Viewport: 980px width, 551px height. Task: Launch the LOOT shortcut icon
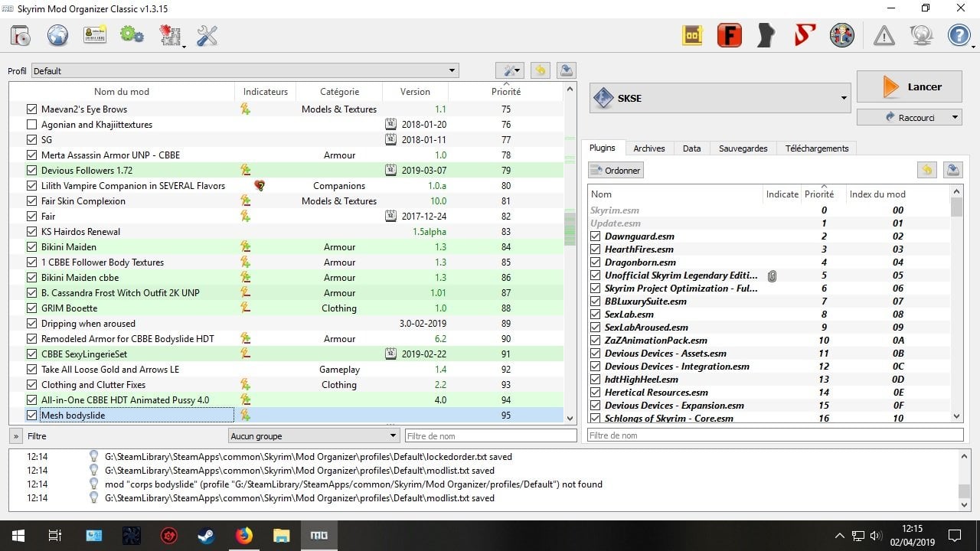(x=692, y=35)
